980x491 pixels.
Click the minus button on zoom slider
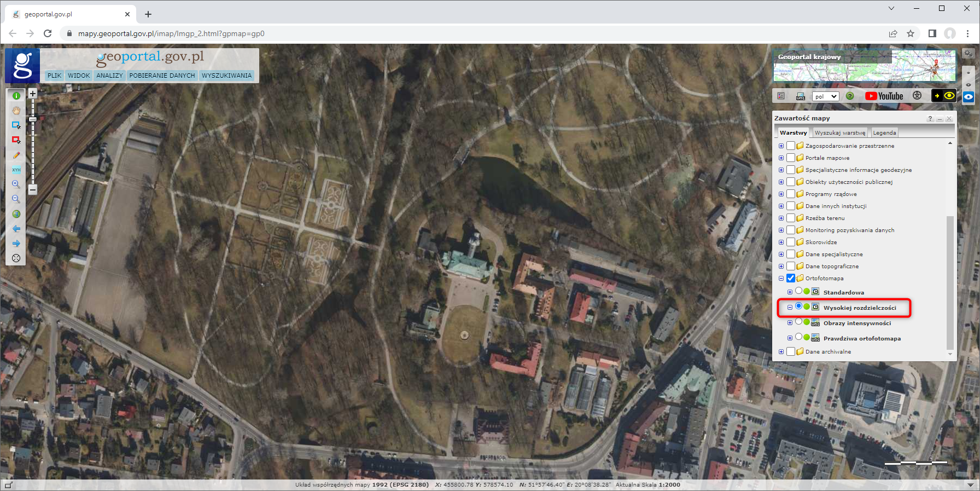coord(33,190)
